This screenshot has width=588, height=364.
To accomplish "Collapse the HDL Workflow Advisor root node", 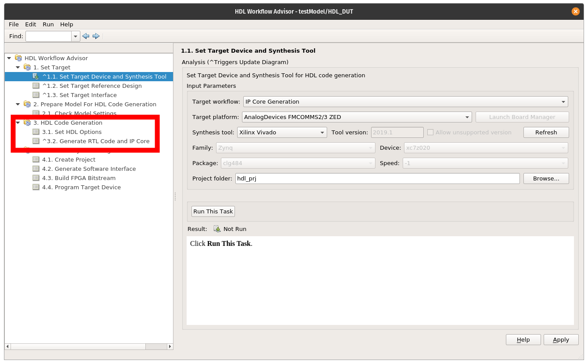I will pos(9,58).
